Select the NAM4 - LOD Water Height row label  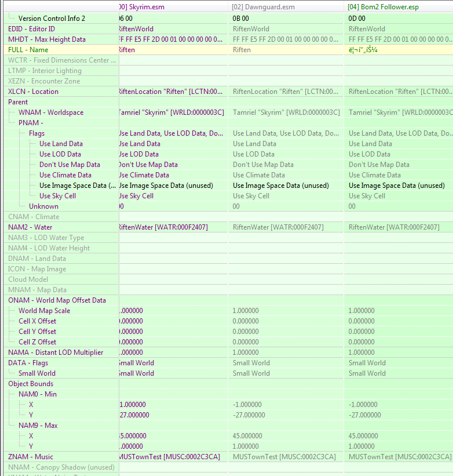[49, 248]
